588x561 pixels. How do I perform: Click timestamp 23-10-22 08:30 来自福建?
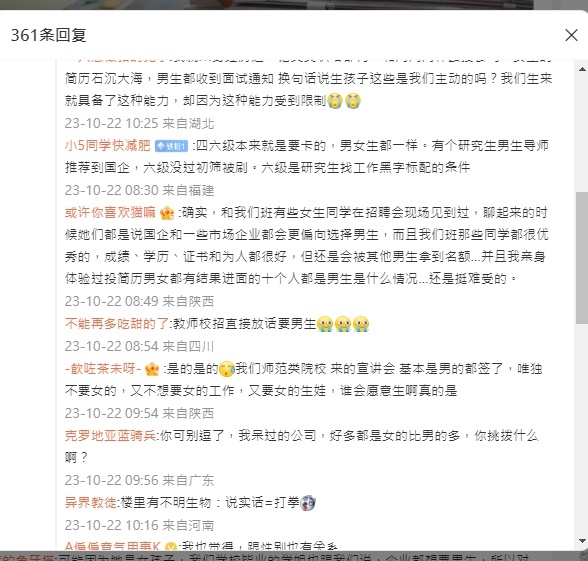tap(139, 190)
